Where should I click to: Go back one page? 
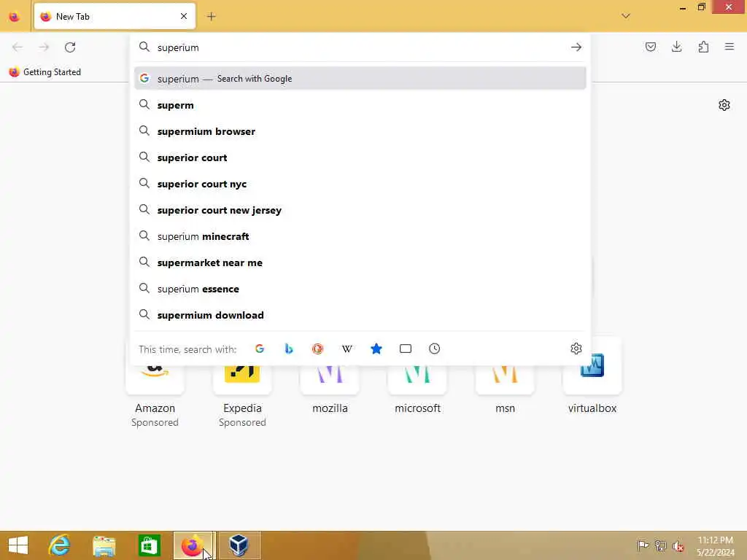point(18,47)
